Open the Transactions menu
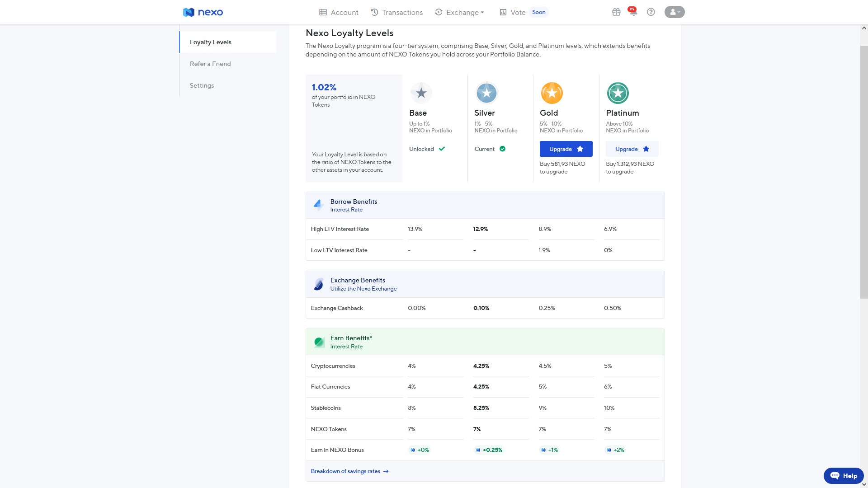The image size is (868, 488). 396,12
